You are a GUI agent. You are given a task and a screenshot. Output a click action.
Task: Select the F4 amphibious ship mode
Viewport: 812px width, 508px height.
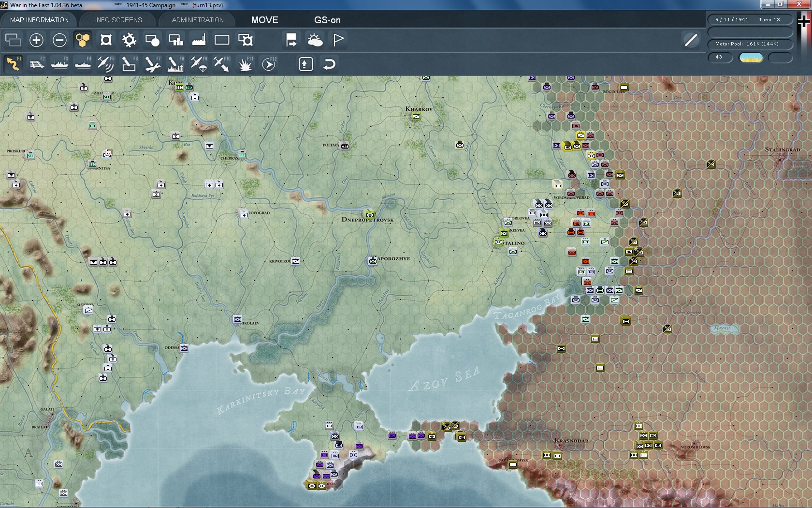coord(83,64)
